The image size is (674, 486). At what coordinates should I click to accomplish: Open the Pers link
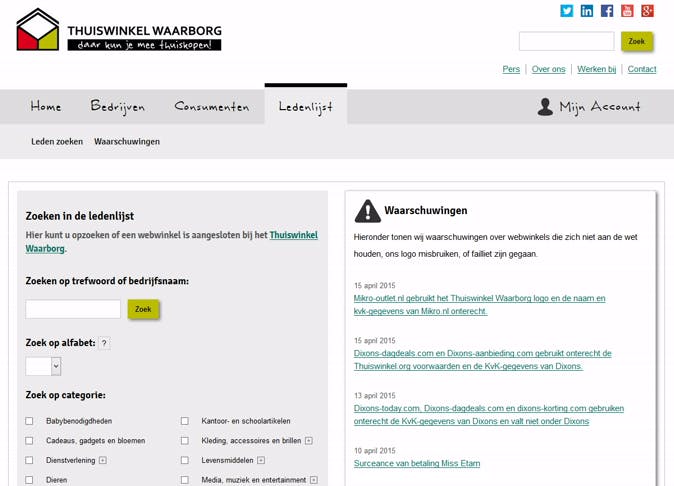tap(511, 69)
